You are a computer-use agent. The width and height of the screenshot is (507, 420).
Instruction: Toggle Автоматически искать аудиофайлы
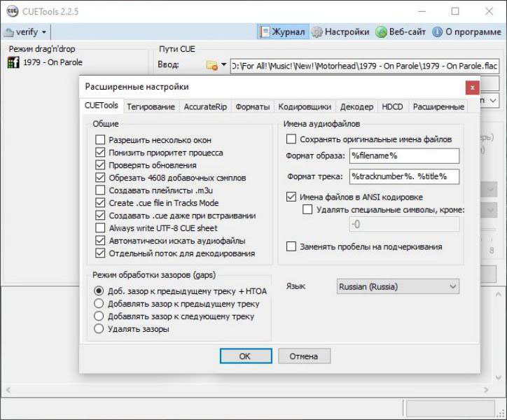coord(100,241)
